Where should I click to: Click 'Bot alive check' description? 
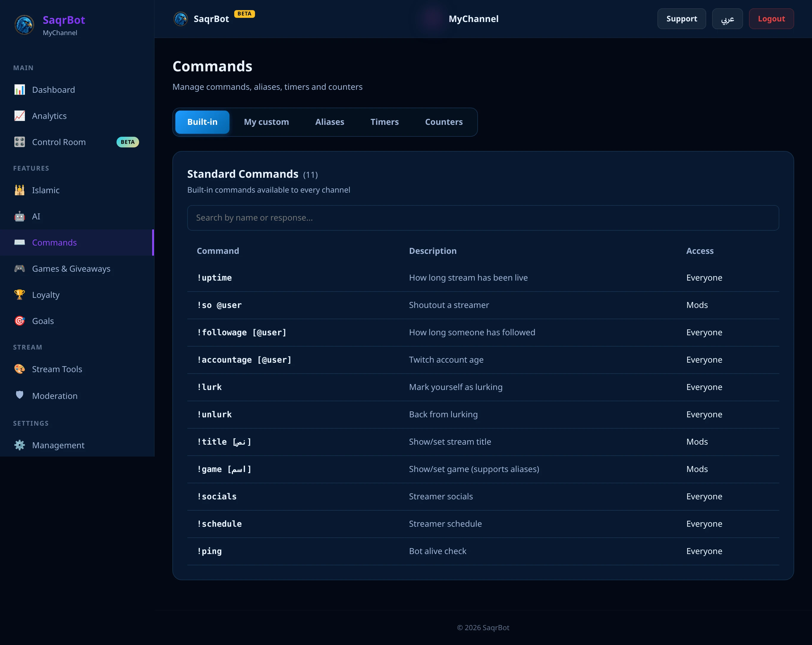point(438,551)
